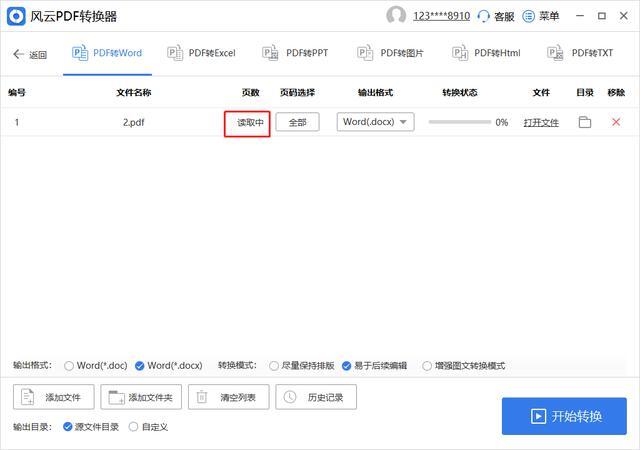Click the 页码选择 column header
This screenshot has height=450, width=640.
click(x=297, y=93)
